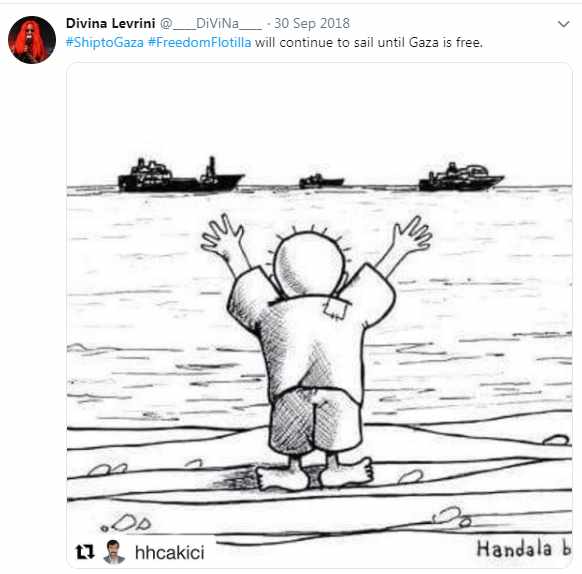This screenshot has height=574, width=582.
Task: Open the 30 Sep 2018 timestamp
Action: 312,23
